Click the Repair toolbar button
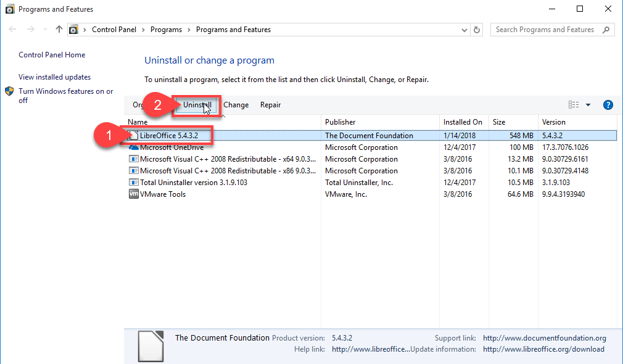623x364 pixels. [x=271, y=105]
